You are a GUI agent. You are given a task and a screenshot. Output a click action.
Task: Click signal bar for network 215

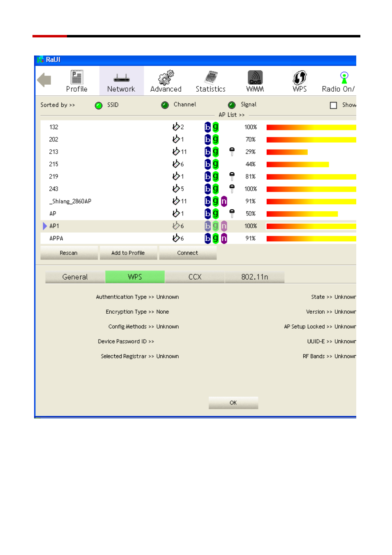(x=298, y=164)
